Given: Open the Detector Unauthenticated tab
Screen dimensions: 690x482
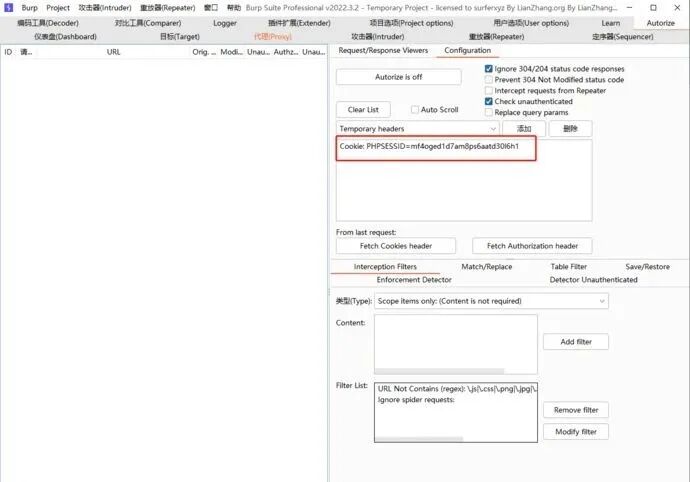Looking at the screenshot, I should (593, 280).
